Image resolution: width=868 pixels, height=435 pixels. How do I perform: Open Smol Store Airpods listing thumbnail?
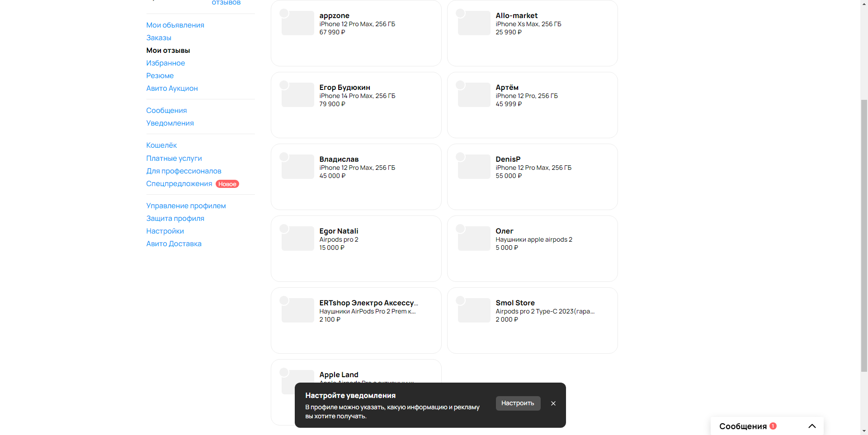[x=474, y=310]
